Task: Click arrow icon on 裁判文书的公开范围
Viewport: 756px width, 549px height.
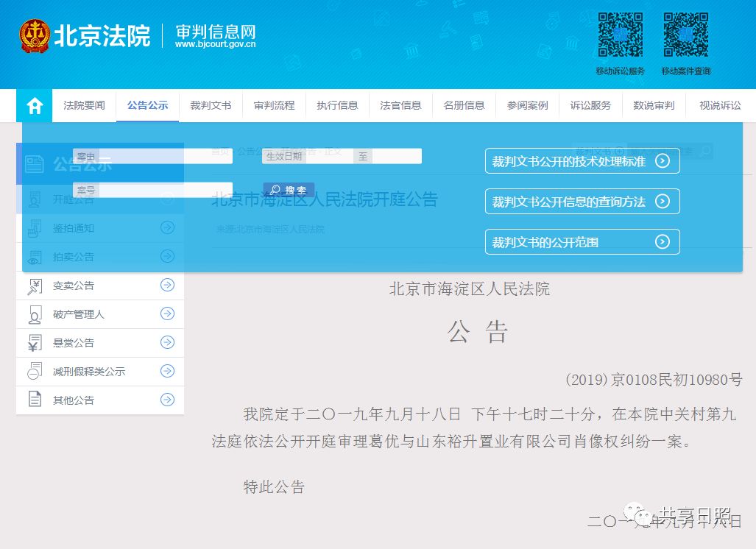Action: pos(663,242)
